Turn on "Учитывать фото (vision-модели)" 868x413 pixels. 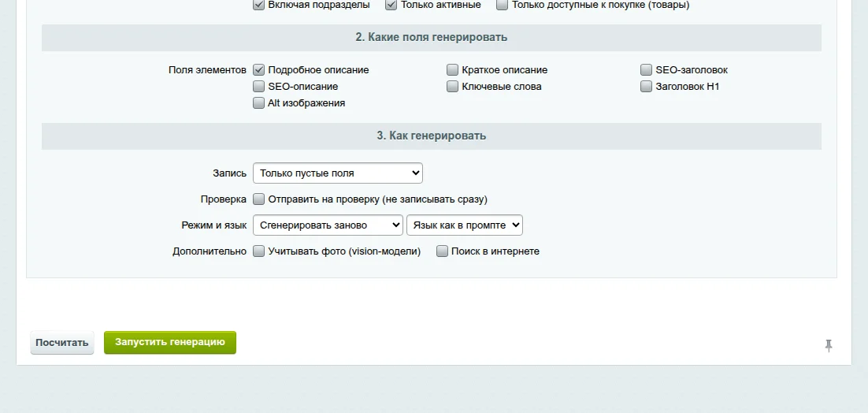(x=258, y=251)
